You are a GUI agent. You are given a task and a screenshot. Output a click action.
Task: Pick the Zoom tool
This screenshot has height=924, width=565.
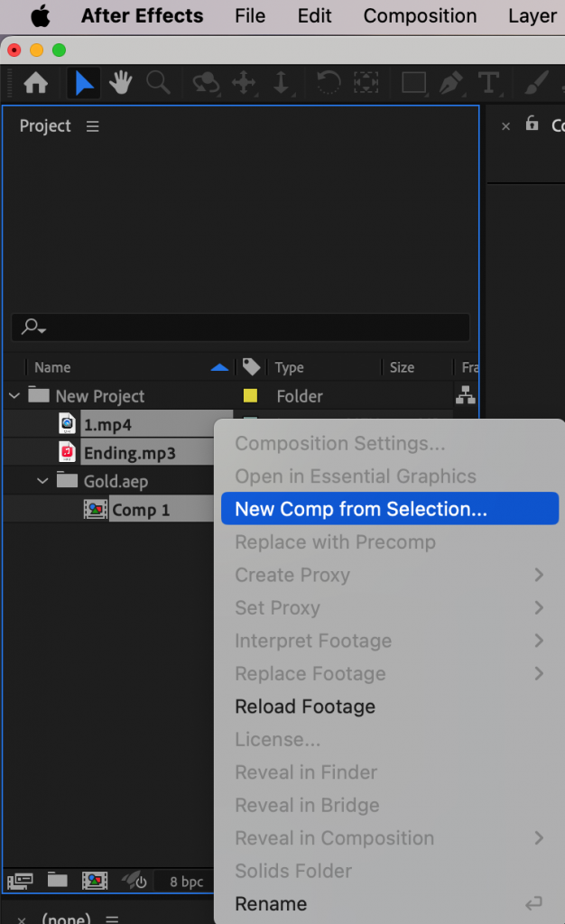click(x=159, y=82)
